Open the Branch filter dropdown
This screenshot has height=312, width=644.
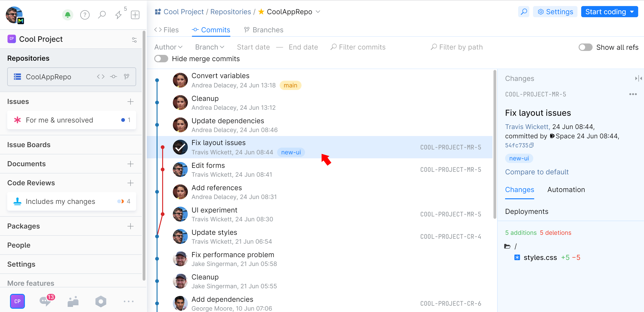coord(209,47)
